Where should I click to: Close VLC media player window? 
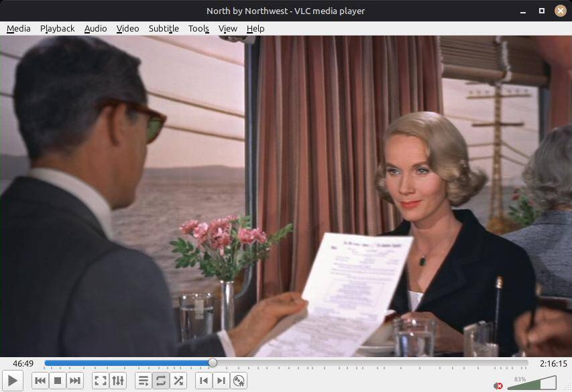[561, 11]
